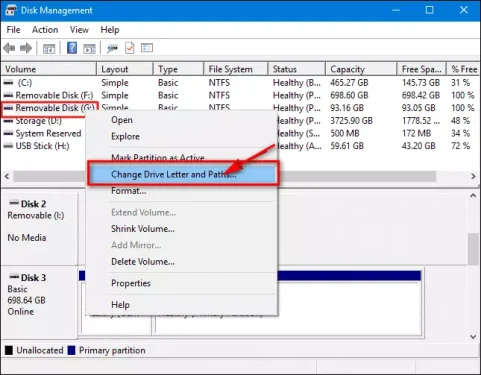Click the volume list left scroll arrow

[x=7, y=176]
